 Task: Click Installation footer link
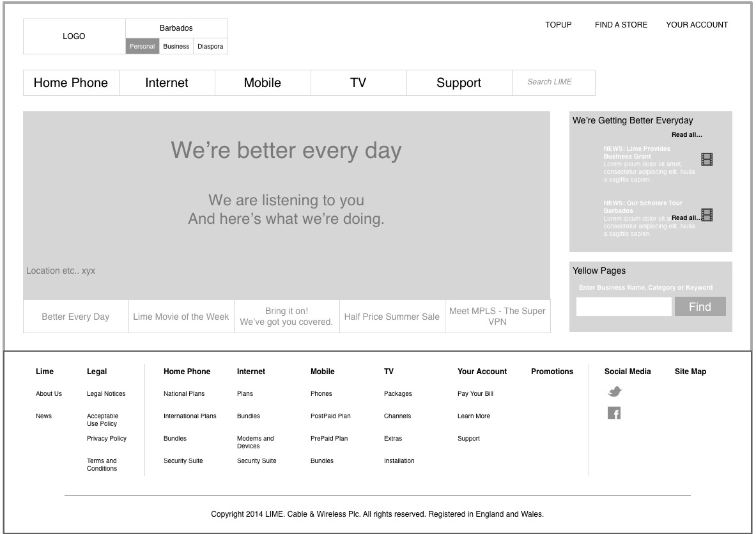tap(399, 460)
